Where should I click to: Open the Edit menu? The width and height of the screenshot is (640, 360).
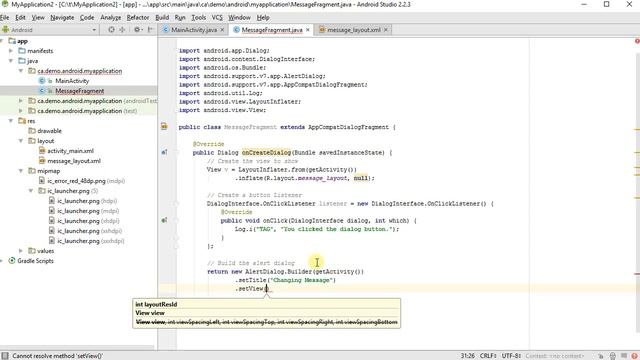[x=20, y=18]
